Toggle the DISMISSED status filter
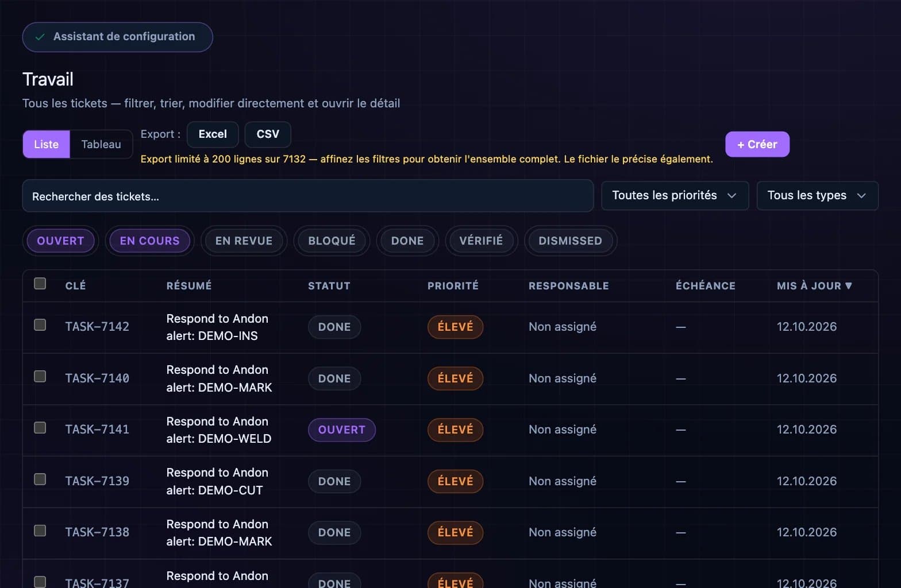Screen dimensions: 901x588 pos(570,241)
